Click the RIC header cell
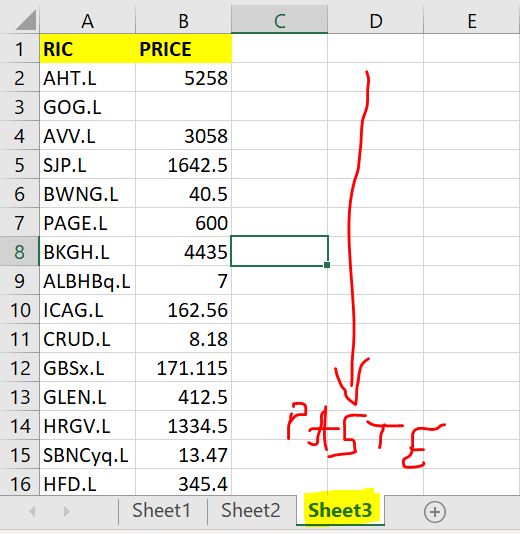 coord(88,49)
